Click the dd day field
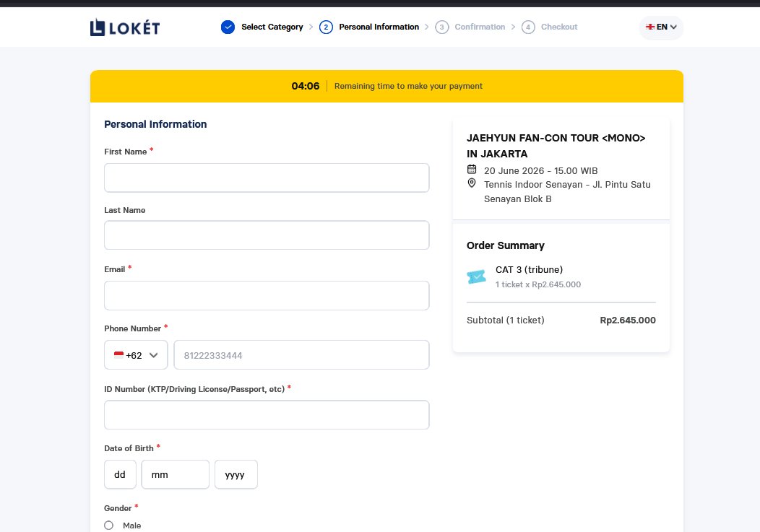The width and height of the screenshot is (760, 532). tap(120, 474)
